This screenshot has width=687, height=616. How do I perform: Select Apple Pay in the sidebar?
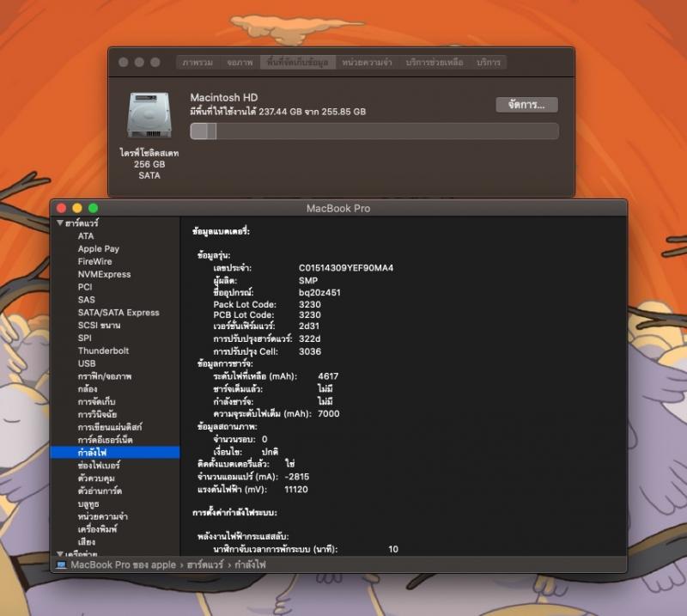pyautogui.click(x=99, y=248)
